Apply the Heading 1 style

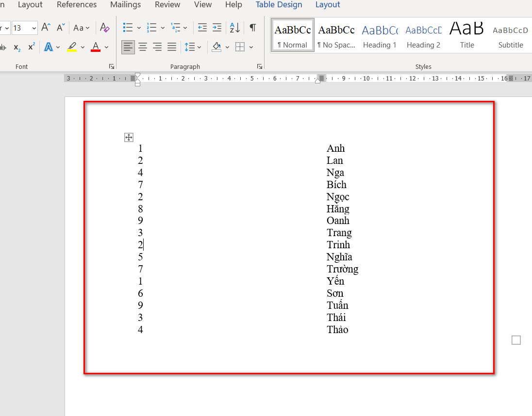[380, 35]
